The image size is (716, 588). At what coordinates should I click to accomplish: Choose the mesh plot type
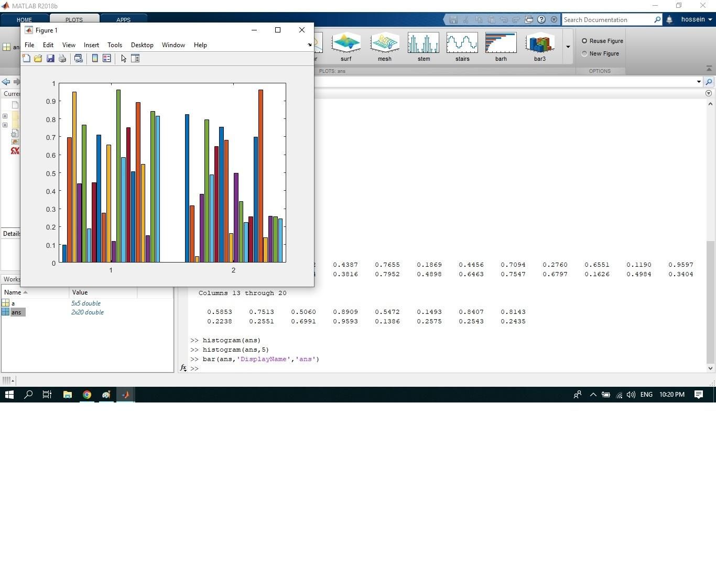(385, 47)
